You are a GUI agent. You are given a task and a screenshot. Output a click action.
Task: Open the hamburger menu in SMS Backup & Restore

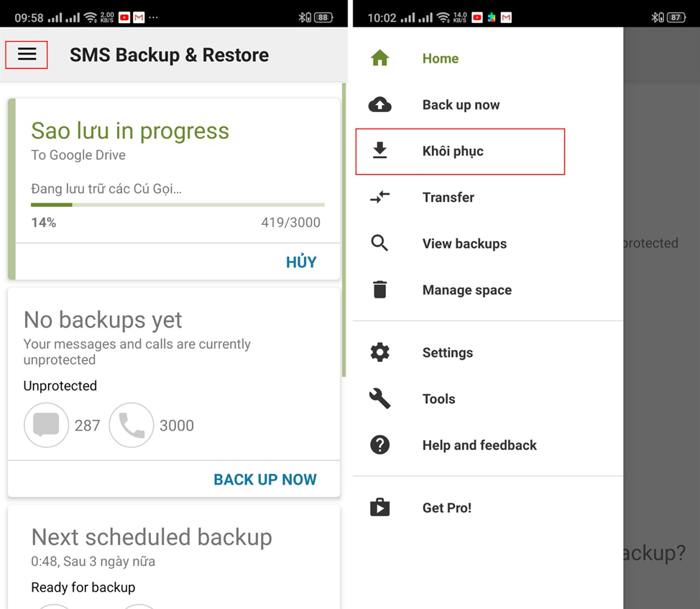pyautogui.click(x=27, y=55)
